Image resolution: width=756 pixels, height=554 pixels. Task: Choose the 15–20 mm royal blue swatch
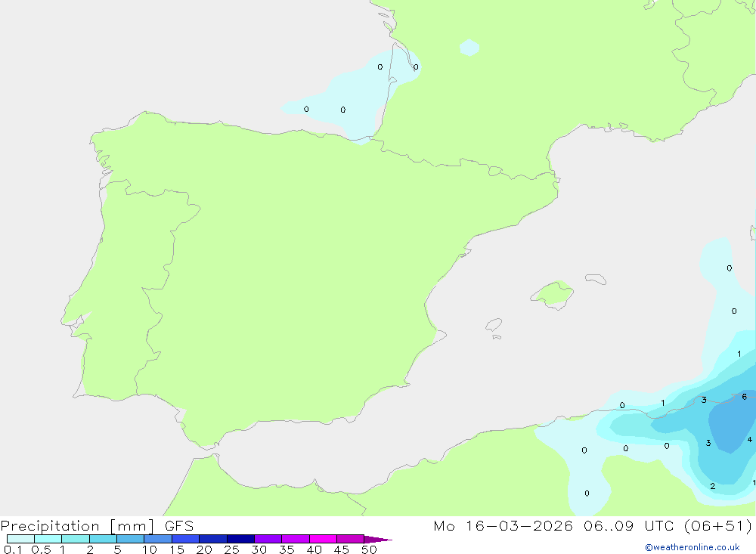click(x=186, y=539)
